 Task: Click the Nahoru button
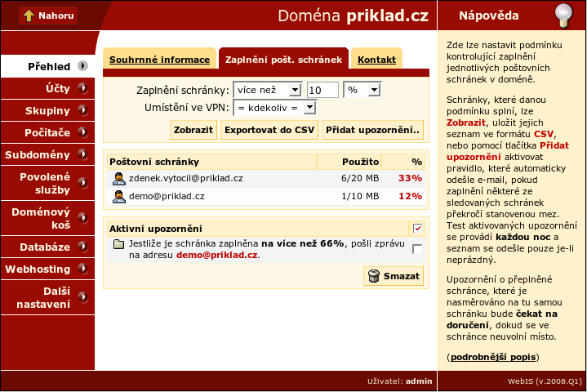(48, 16)
